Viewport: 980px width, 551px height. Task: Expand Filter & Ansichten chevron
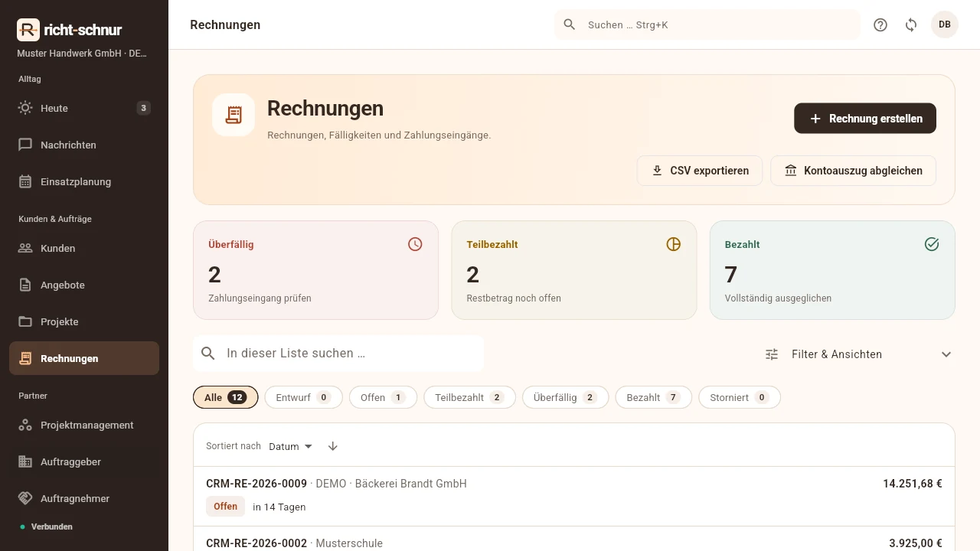coord(946,354)
